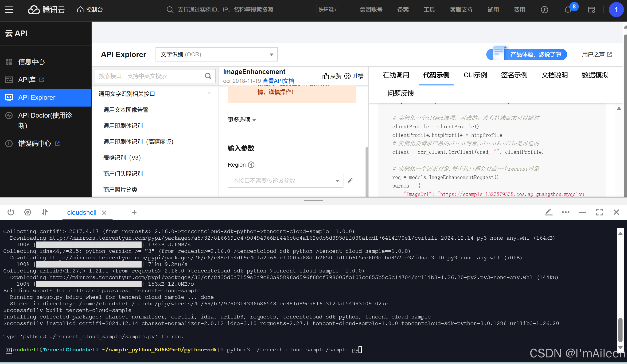This screenshot has width=627, height=364.
Task: Open API Doctor(使用诊断) in the sidebar
Action: (x=46, y=120)
